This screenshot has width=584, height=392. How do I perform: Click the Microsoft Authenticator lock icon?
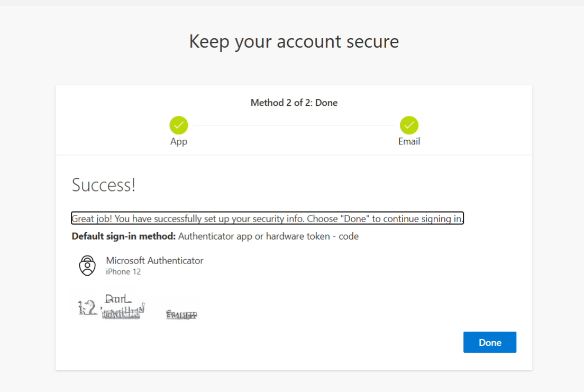pos(87,266)
